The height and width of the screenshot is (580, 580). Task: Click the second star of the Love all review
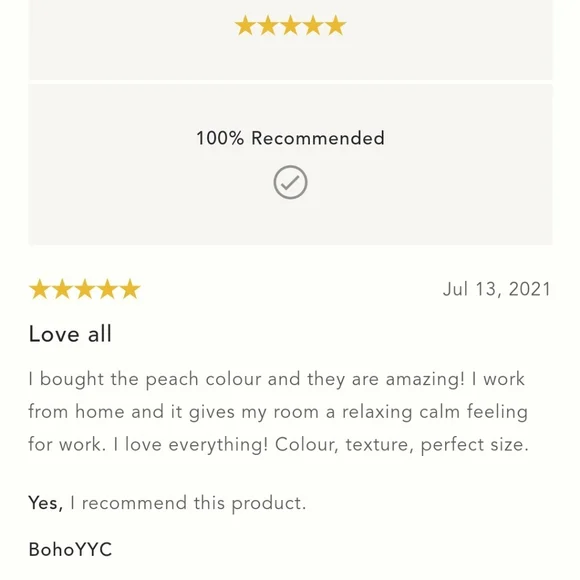(62, 289)
